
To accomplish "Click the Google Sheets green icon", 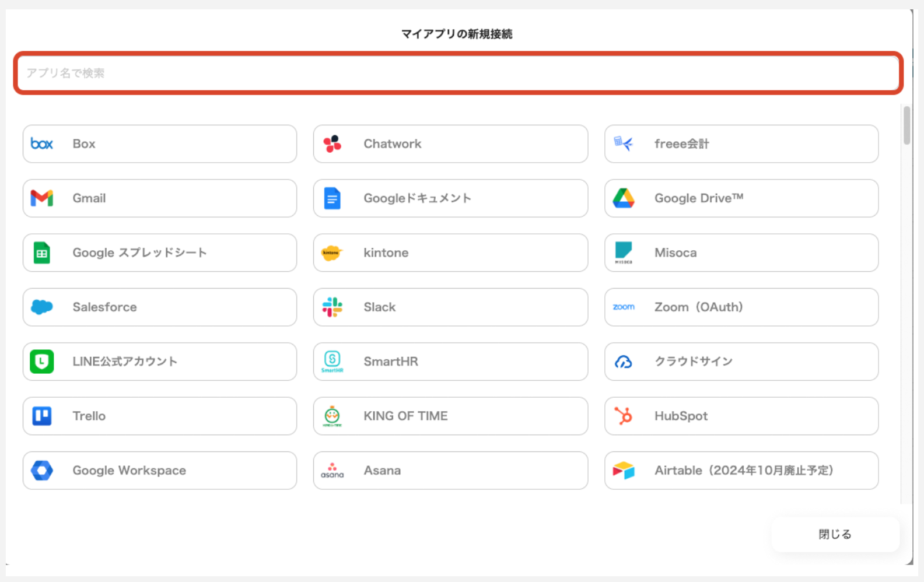I will [x=41, y=253].
